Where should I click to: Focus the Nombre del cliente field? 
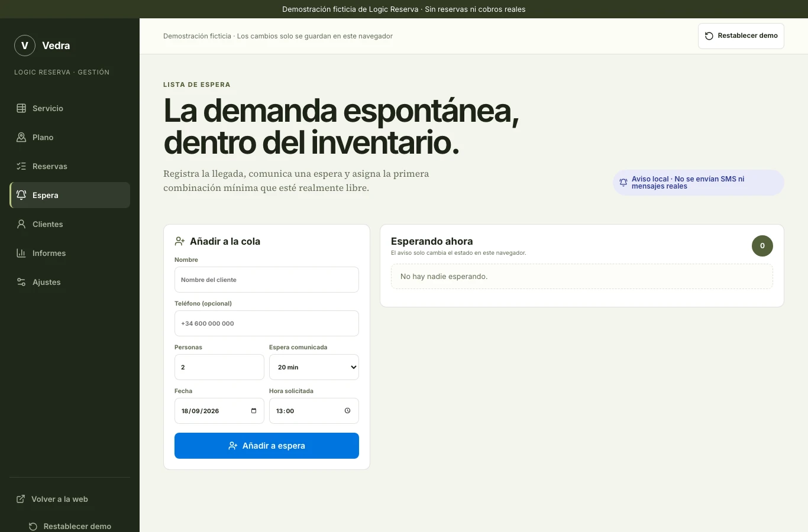pyautogui.click(x=267, y=280)
